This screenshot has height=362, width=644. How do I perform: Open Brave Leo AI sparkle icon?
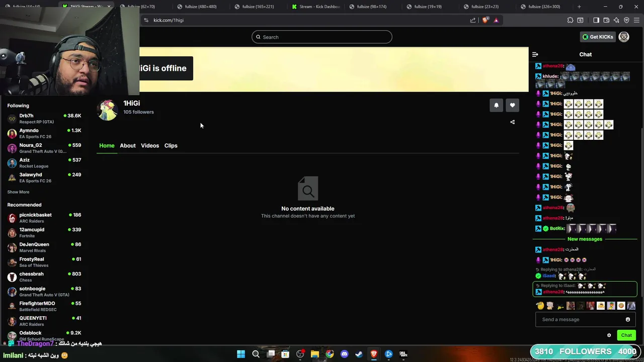click(616, 20)
